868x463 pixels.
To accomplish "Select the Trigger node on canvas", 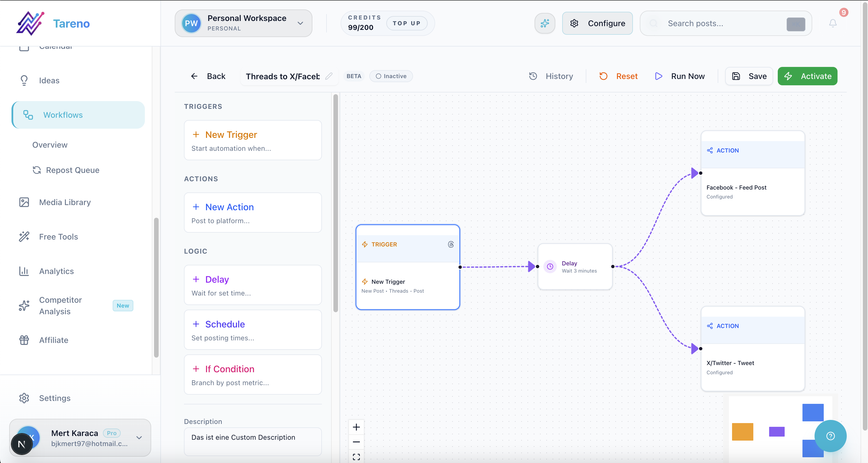I will click(x=408, y=267).
